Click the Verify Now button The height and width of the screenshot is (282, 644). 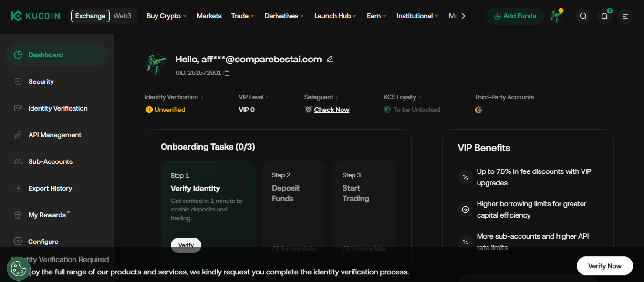(x=604, y=266)
